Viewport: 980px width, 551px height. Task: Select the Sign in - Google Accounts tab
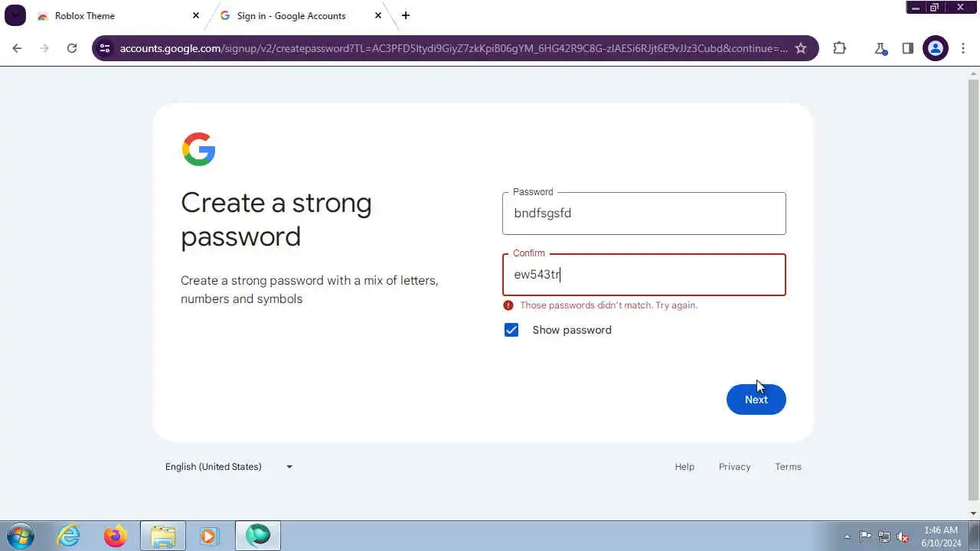coord(301,15)
